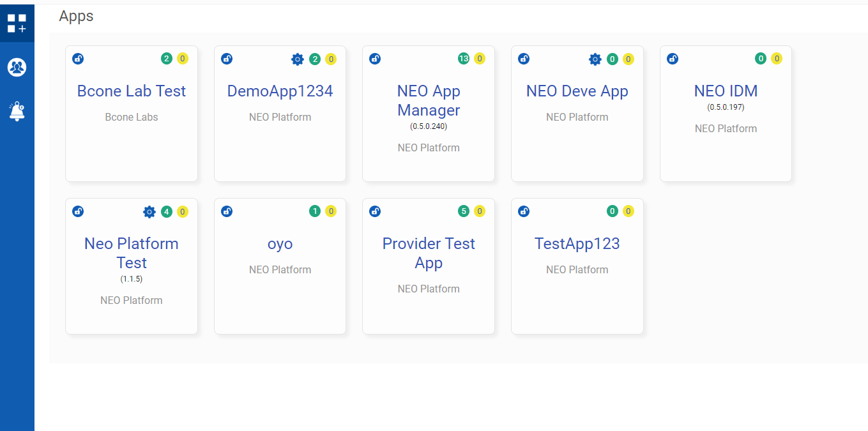The height and width of the screenshot is (431, 868).
Task: Click yellow badge 0 on NEO App Manager
Action: 480,59
